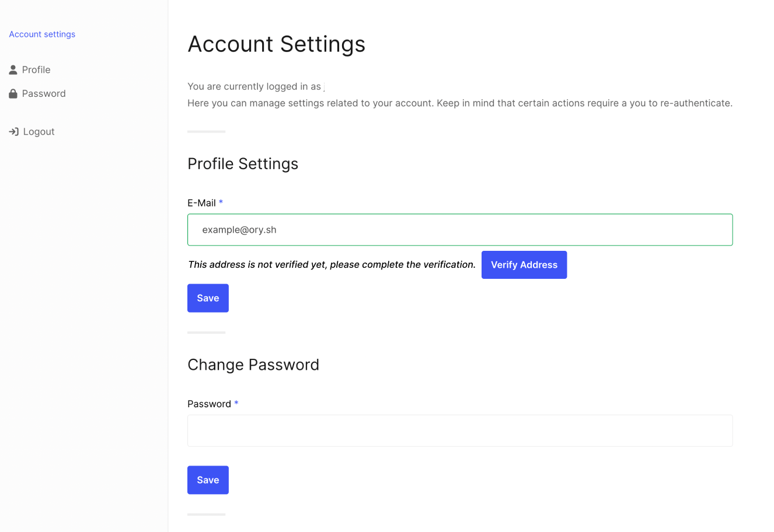Focus the E-Mail input with example@ory.sh
The image size is (774, 532).
point(460,230)
